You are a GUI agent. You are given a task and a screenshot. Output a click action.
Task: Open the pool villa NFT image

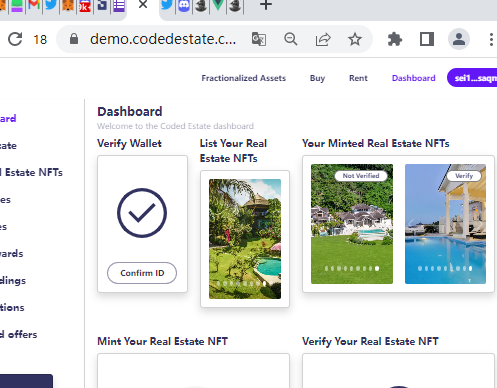445,224
